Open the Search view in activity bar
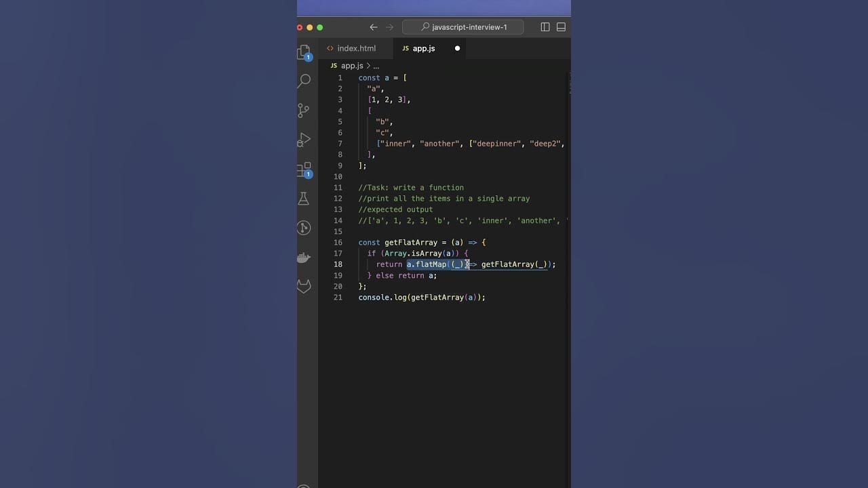Screen dimensions: 868x488 (x=304, y=81)
